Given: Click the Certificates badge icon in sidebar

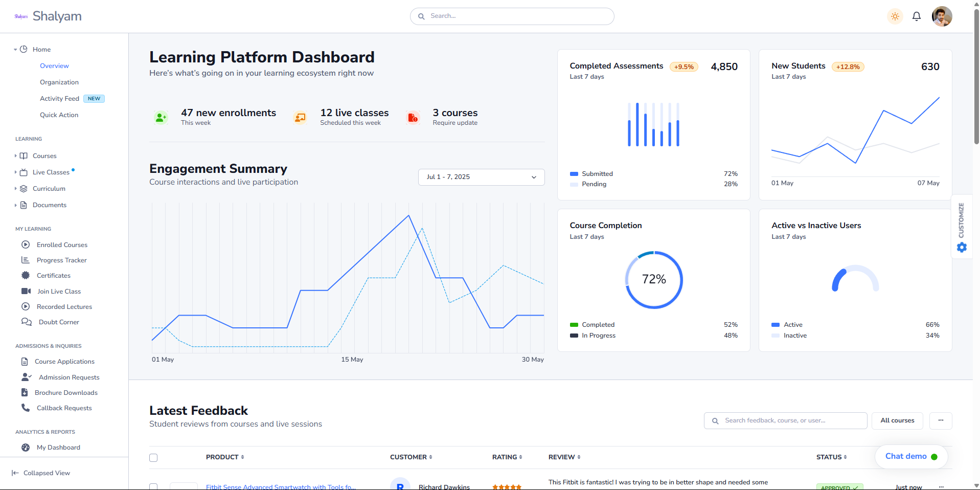Looking at the screenshot, I should [x=26, y=275].
